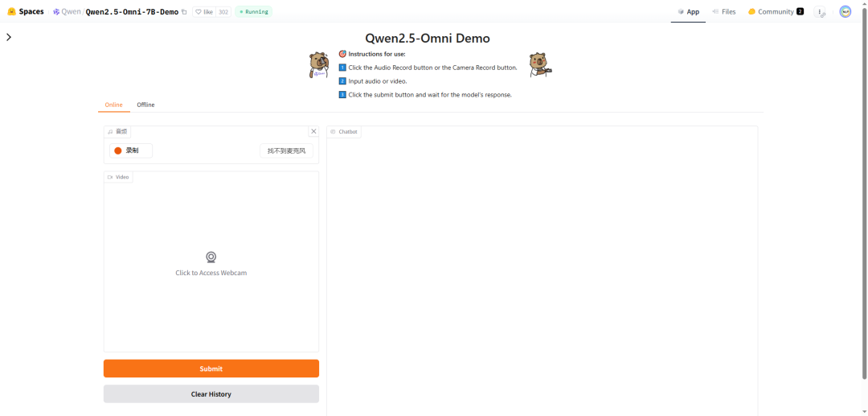The image size is (868, 416).
Task: Click the instruction about Audio Record button
Action: click(433, 68)
